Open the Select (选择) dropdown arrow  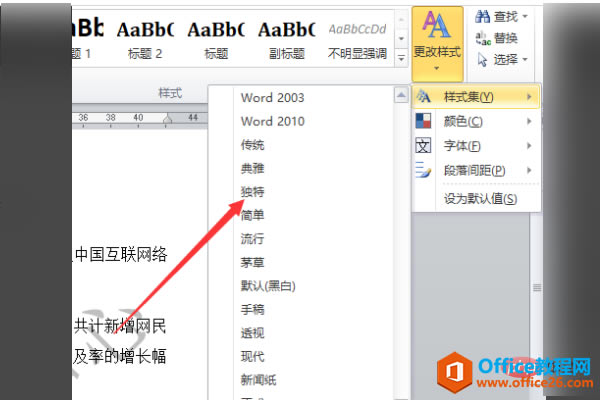525,59
